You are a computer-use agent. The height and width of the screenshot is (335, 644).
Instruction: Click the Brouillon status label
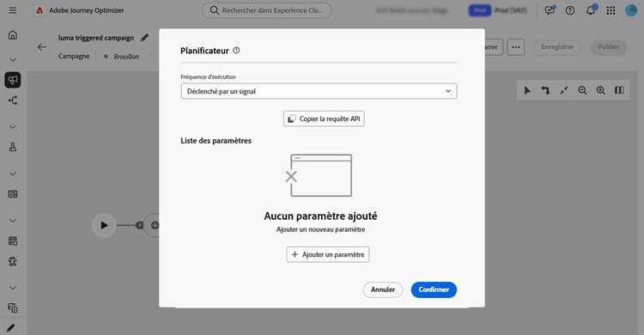126,57
